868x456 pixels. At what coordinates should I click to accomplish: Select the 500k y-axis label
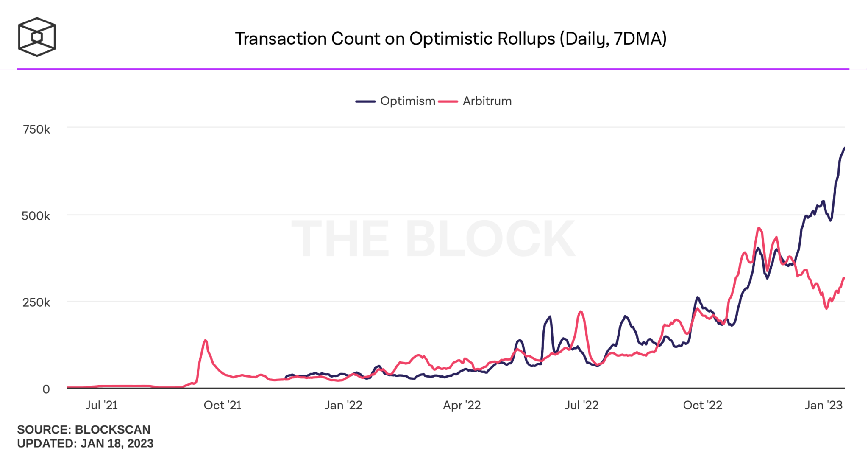point(36,216)
